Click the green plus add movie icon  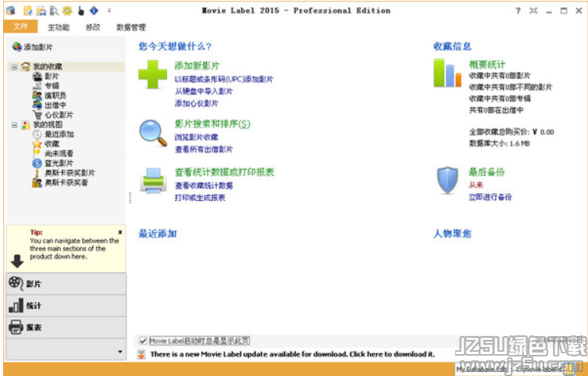click(152, 74)
